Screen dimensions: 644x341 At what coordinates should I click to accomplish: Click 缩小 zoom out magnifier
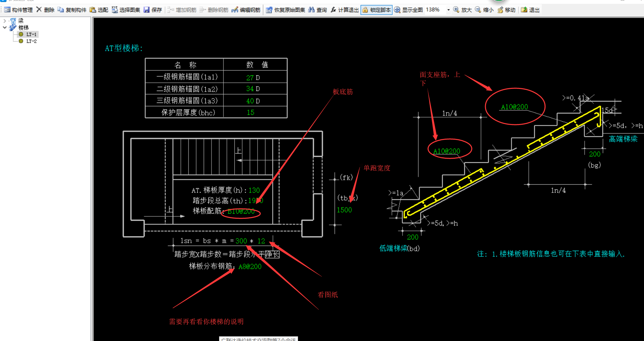484,10
